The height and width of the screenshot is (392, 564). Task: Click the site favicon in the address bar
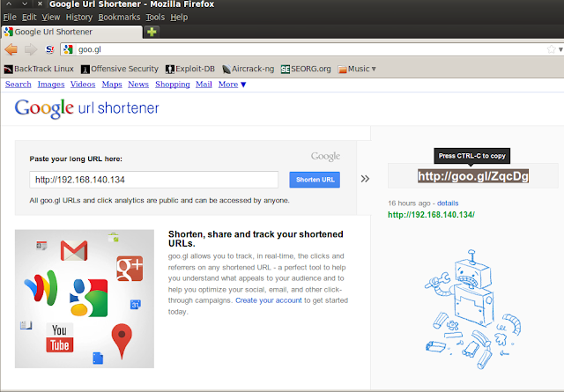(x=68, y=49)
